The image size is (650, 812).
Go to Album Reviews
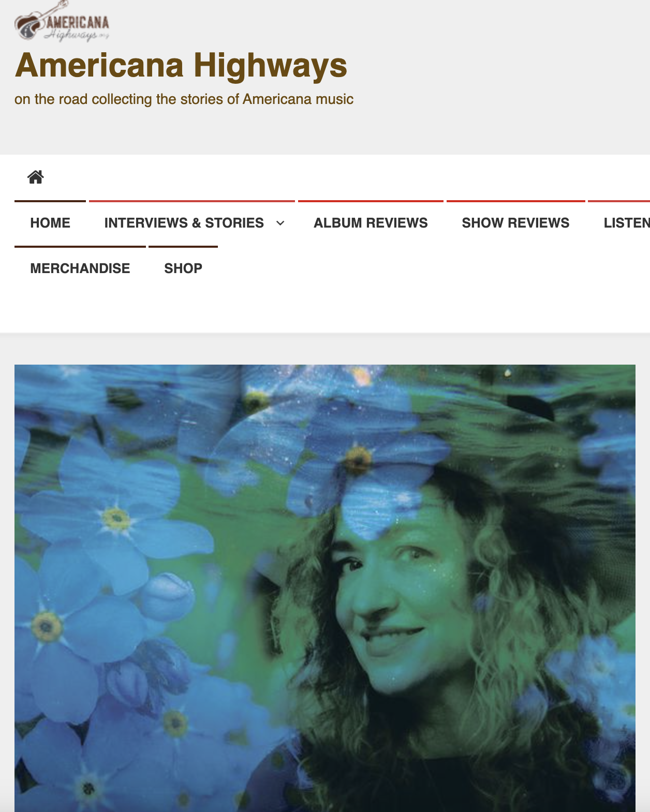tap(371, 223)
